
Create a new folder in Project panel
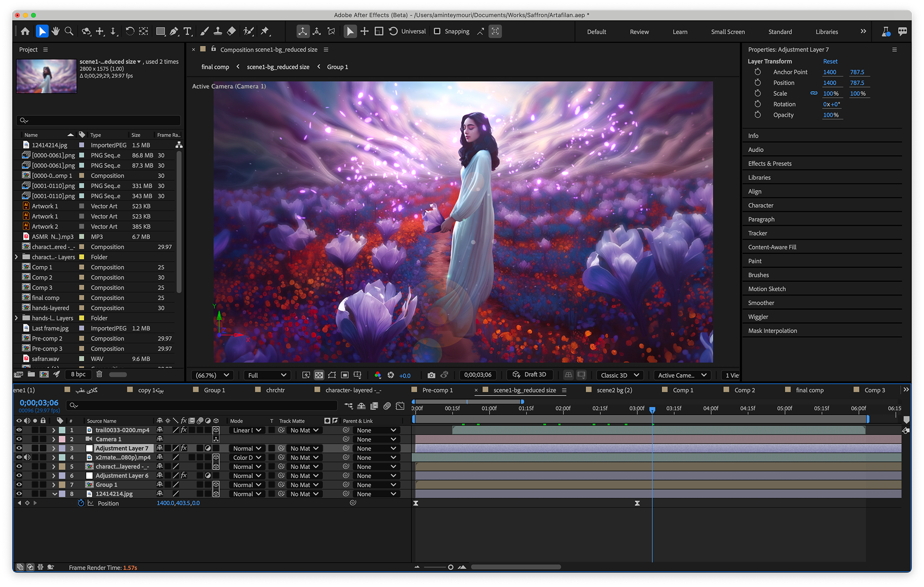click(31, 374)
